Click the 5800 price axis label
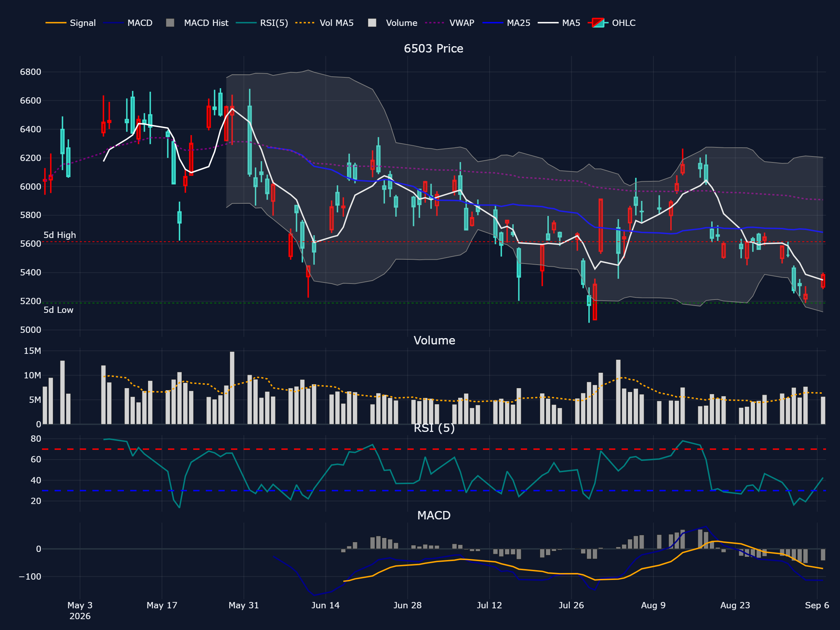The height and width of the screenshot is (630, 840). 30,215
